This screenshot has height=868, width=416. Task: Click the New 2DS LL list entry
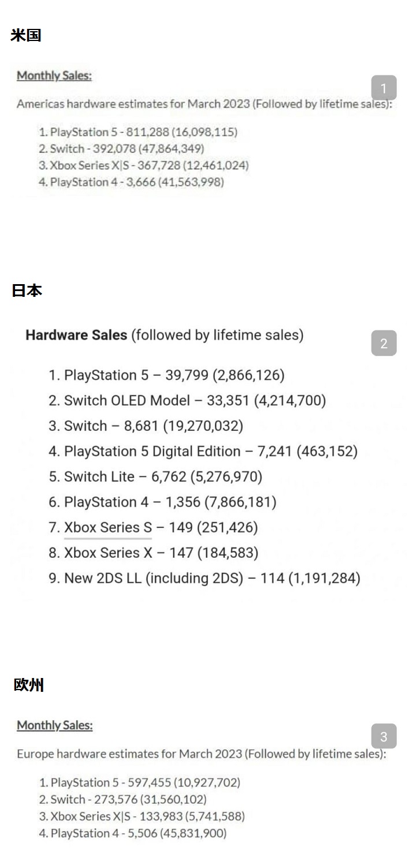[x=211, y=578]
